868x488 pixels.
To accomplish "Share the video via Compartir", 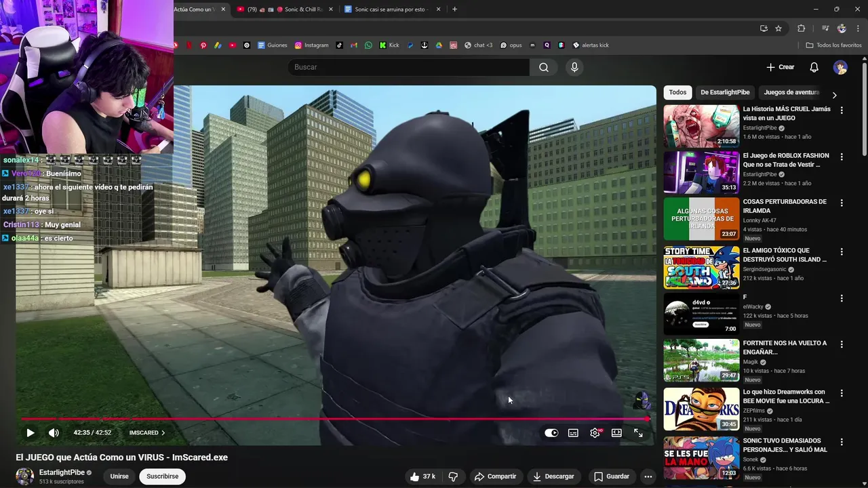I will coord(495,476).
